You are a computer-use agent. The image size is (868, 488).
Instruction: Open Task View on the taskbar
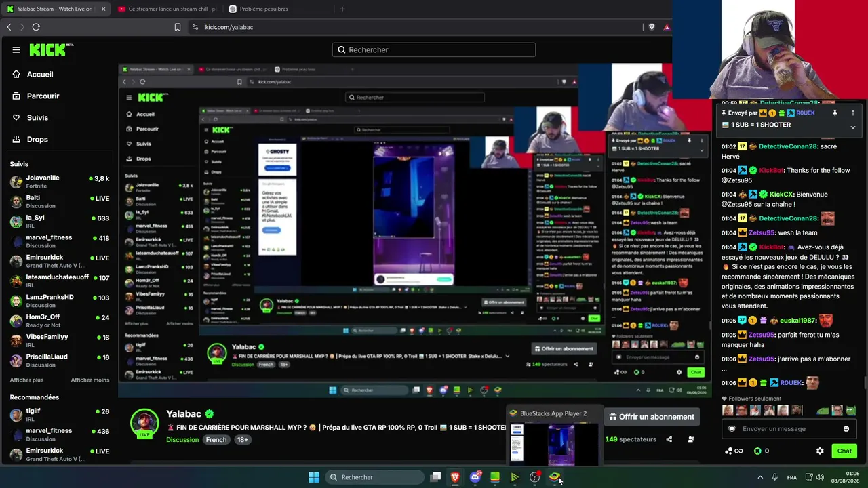(436, 477)
